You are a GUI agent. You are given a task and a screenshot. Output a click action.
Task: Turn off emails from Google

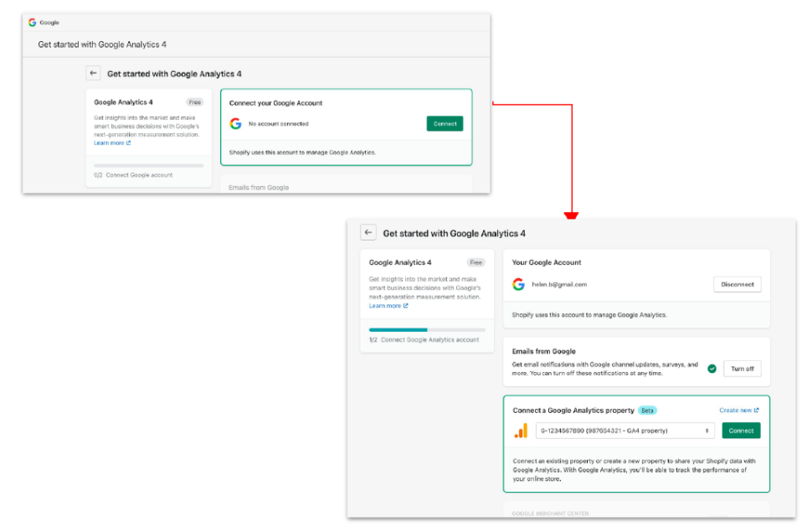[742, 369]
